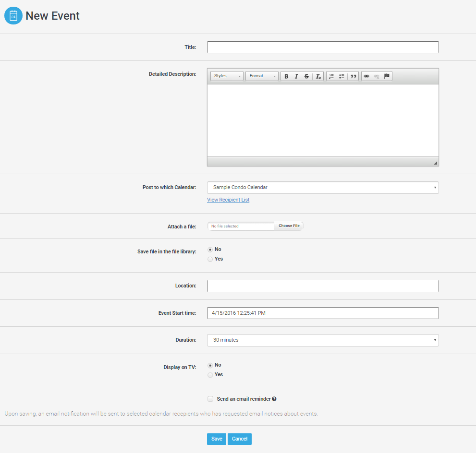Click the Save button
The width and height of the screenshot is (476, 453).
tap(216, 439)
